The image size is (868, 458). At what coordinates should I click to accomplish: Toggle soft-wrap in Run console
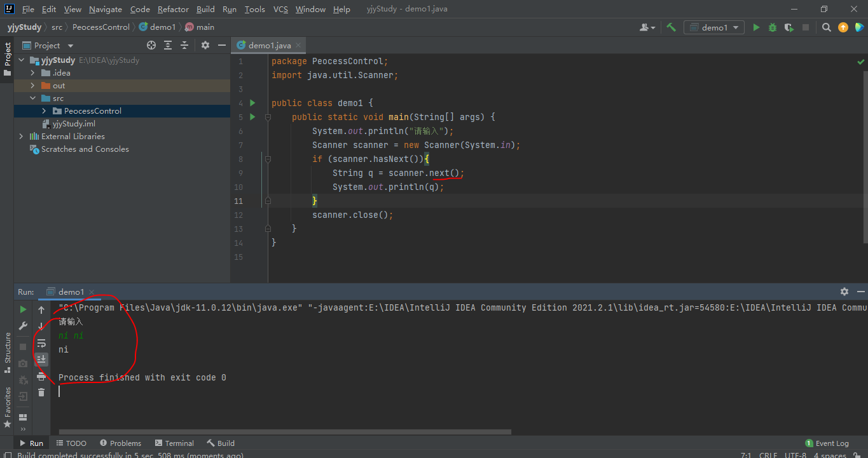(x=41, y=343)
